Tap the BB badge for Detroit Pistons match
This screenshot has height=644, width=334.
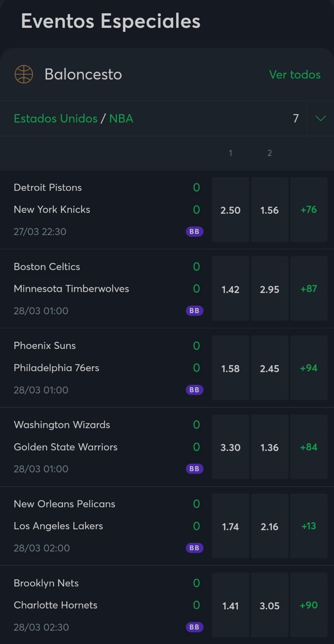pos(194,231)
